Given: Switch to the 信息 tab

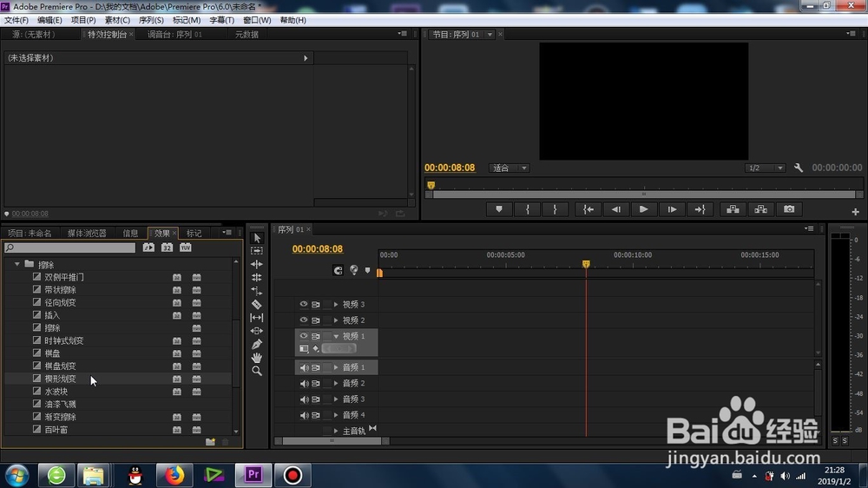Looking at the screenshot, I should coord(131,234).
